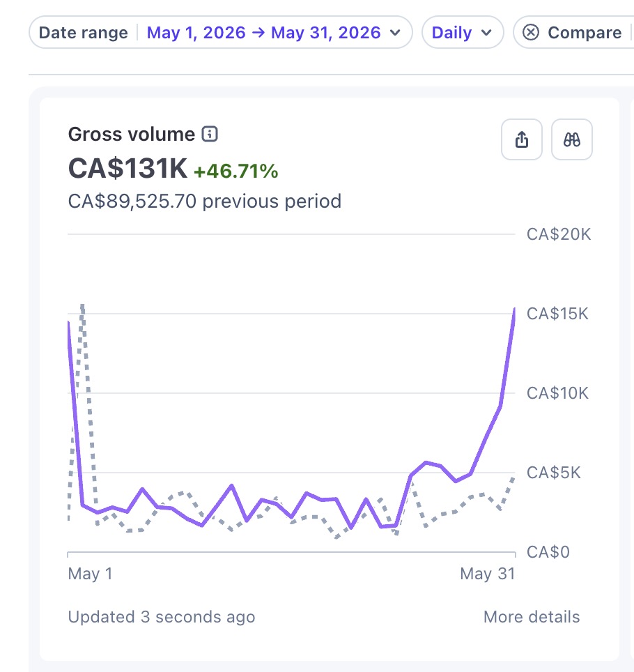Click the share/export icon button
The height and width of the screenshot is (672, 634).
click(x=521, y=139)
